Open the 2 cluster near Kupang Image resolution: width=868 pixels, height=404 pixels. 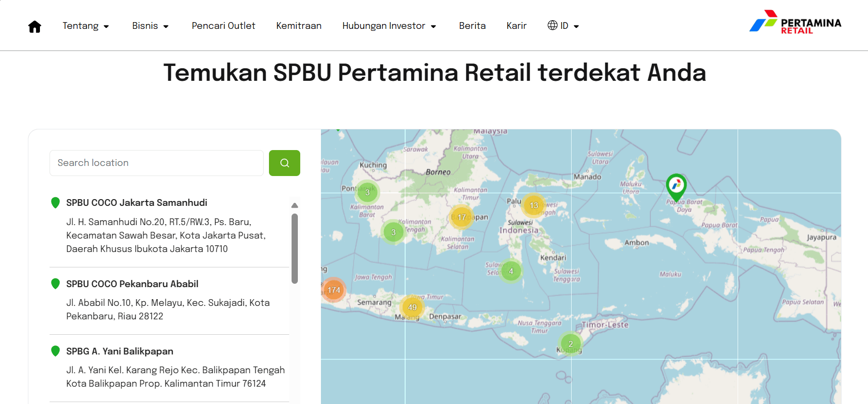[x=571, y=344]
